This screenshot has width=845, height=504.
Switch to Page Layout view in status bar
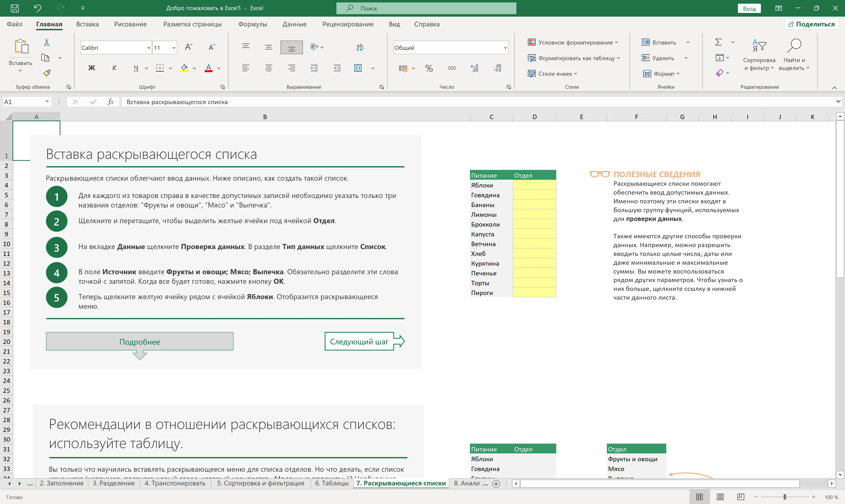[720, 497]
